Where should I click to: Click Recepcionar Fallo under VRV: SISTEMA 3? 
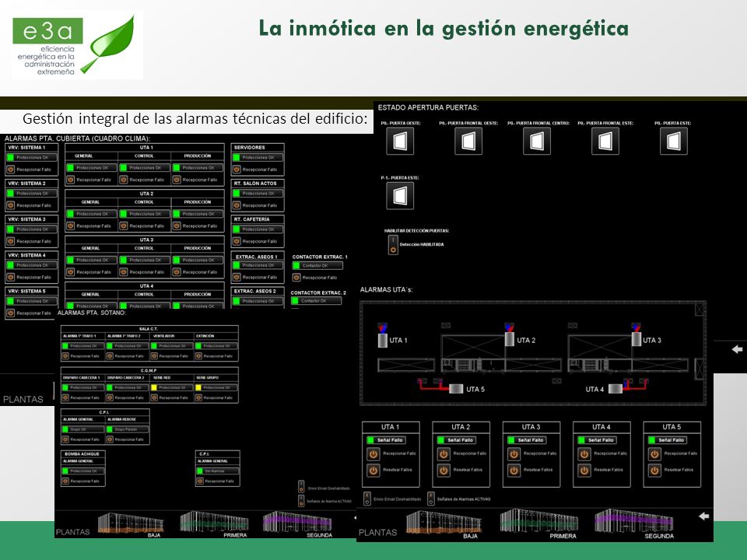[x=10, y=241]
